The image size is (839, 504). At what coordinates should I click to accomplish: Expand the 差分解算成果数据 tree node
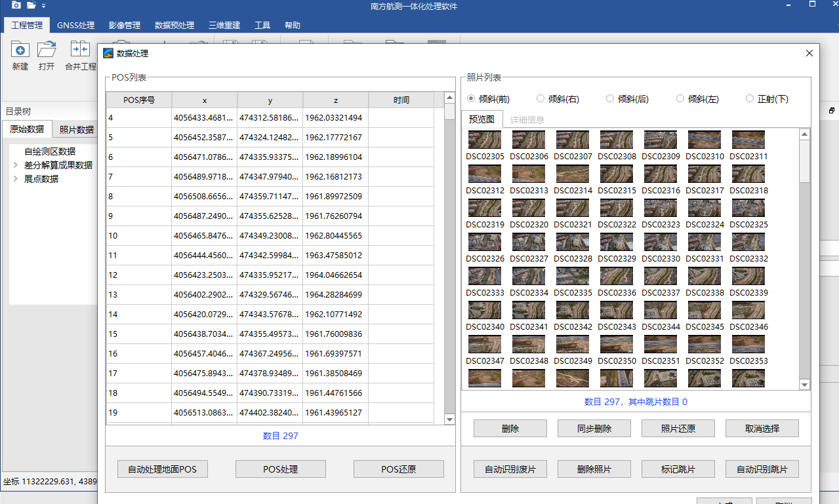[x=16, y=165]
